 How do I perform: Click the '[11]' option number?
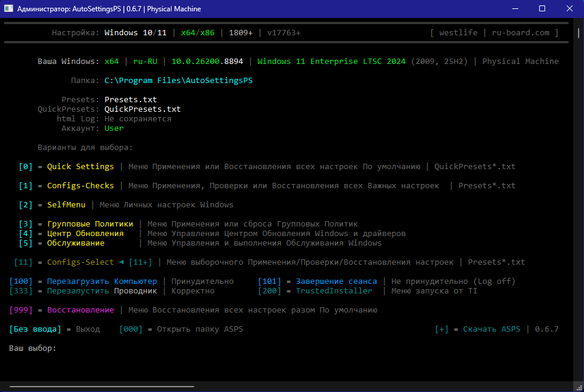point(23,262)
